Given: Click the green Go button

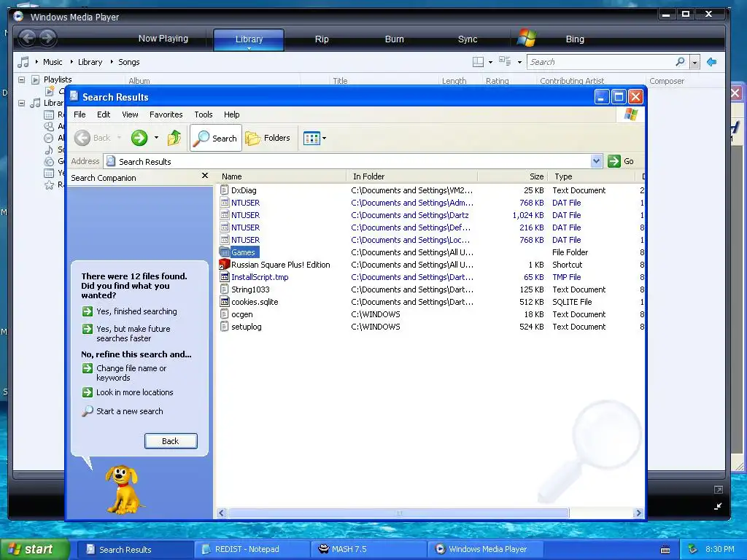Looking at the screenshot, I should tap(621, 161).
